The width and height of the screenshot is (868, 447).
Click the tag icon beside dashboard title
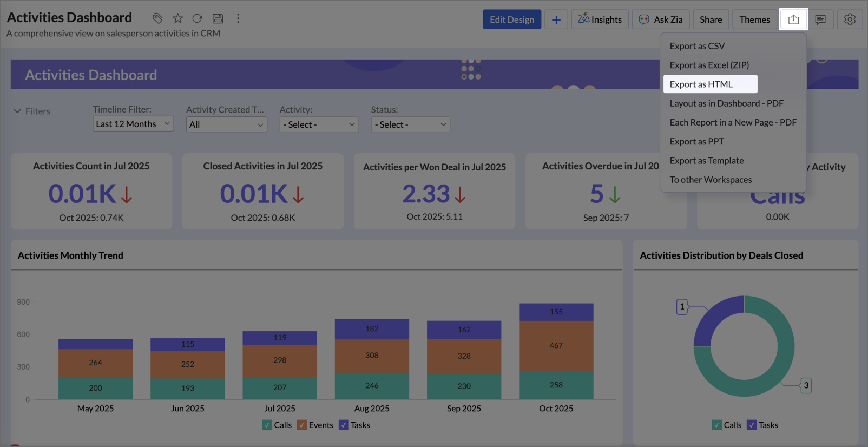[157, 18]
